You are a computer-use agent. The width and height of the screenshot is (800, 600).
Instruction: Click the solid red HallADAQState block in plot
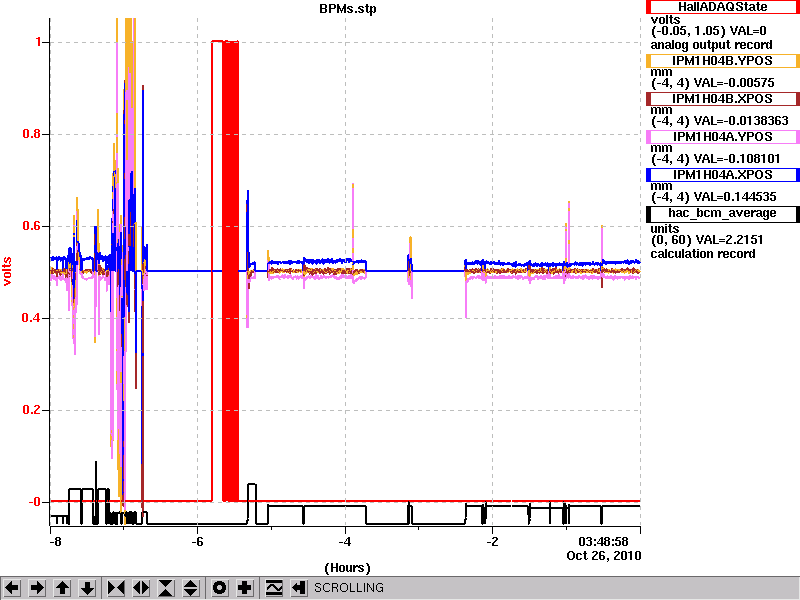[231, 270]
